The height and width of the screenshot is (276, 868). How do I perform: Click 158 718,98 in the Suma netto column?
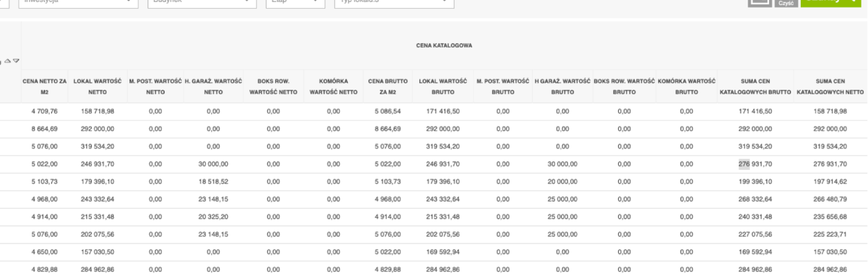point(830,111)
